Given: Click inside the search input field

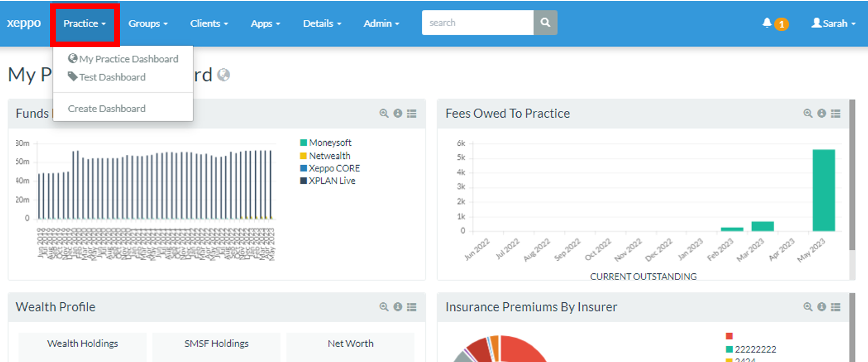Looking at the screenshot, I should [477, 23].
